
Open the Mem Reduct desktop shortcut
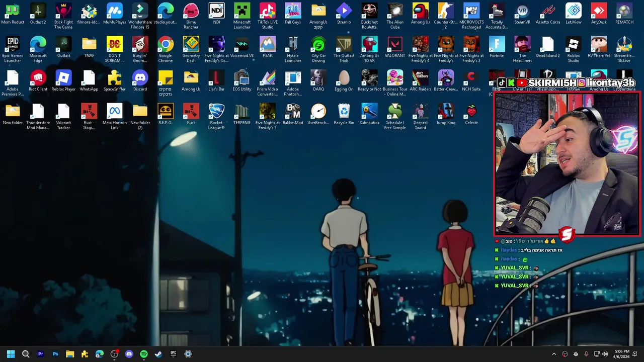13,14
